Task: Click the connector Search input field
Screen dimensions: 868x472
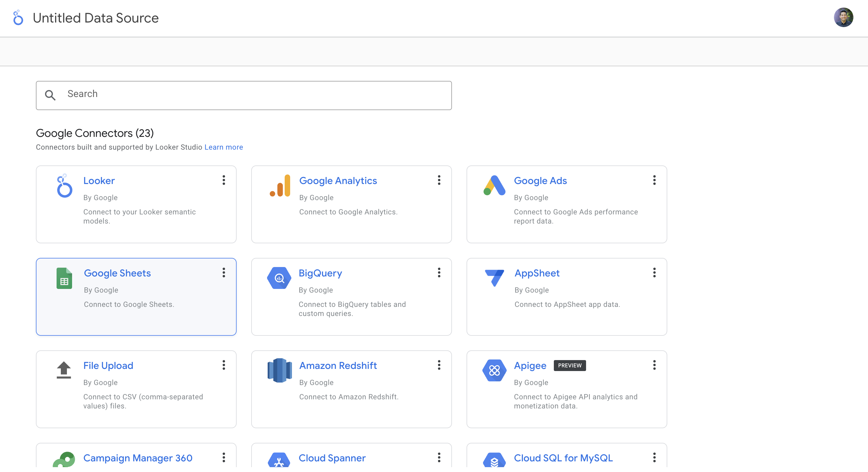Action: pyautogui.click(x=244, y=95)
